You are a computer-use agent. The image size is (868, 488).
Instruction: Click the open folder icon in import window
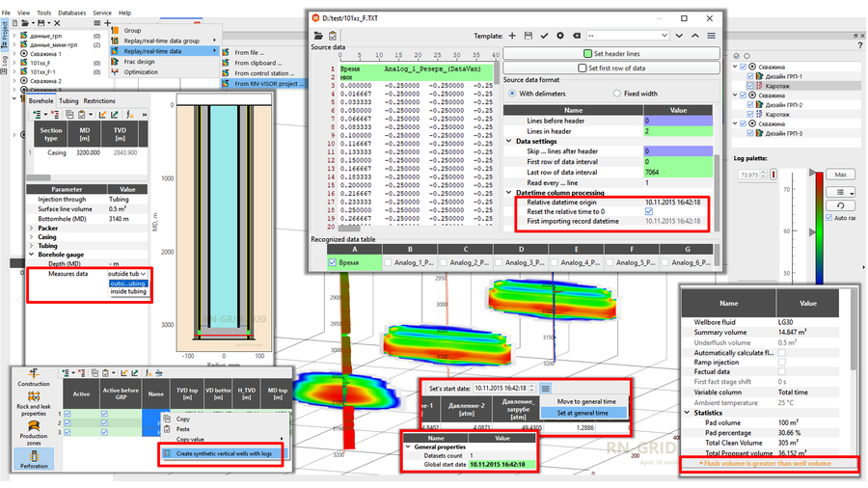317,36
